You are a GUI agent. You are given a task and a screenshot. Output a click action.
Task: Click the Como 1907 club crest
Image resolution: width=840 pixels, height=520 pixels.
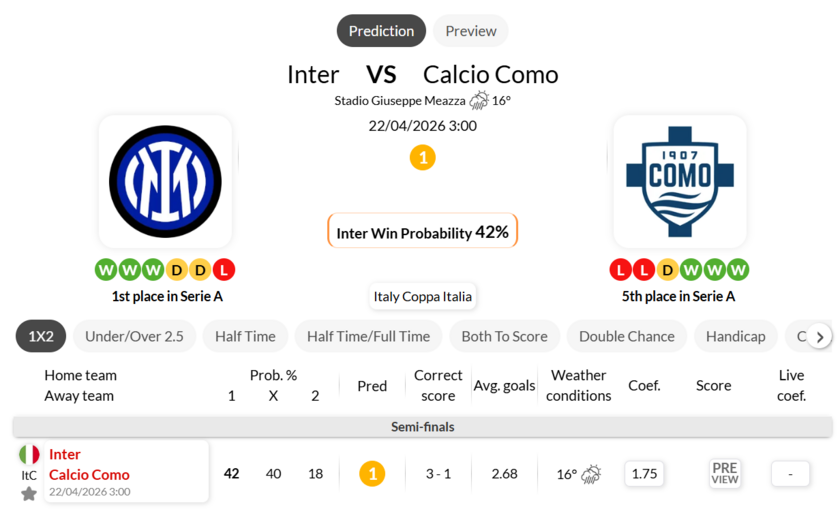click(x=679, y=181)
